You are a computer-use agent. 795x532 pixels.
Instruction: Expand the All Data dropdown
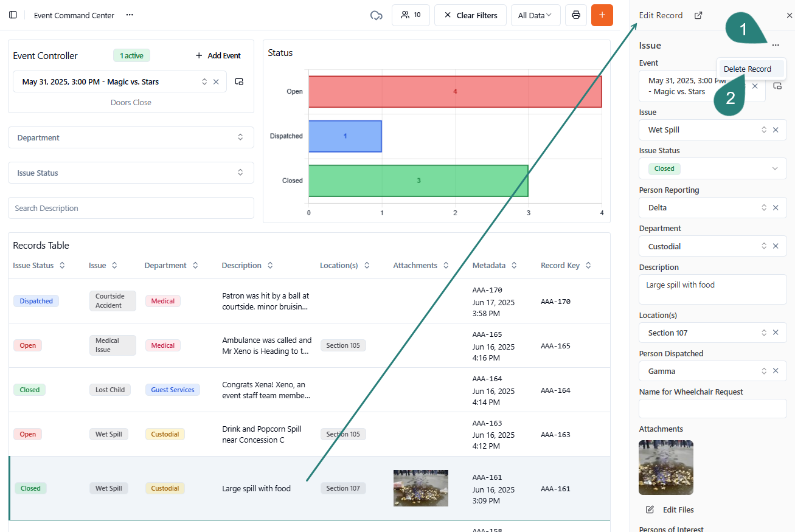click(535, 15)
